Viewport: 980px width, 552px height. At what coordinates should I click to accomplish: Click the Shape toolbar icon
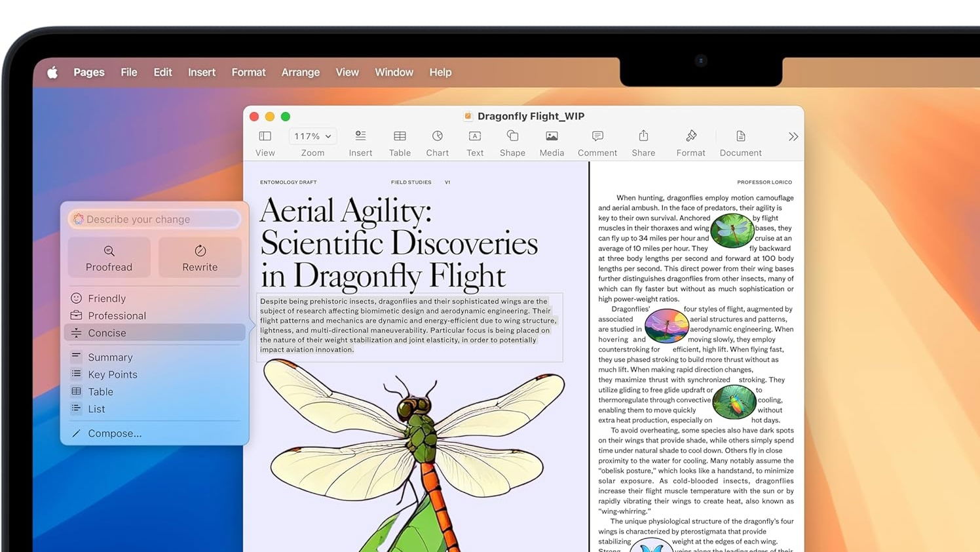pyautogui.click(x=512, y=136)
